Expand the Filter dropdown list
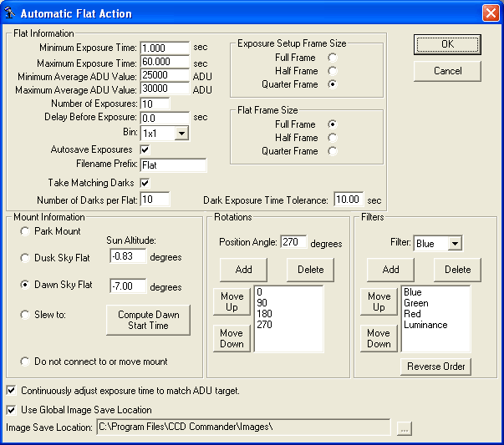Image resolution: width=504 pixels, height=445 pixels. tap(455, 244)
